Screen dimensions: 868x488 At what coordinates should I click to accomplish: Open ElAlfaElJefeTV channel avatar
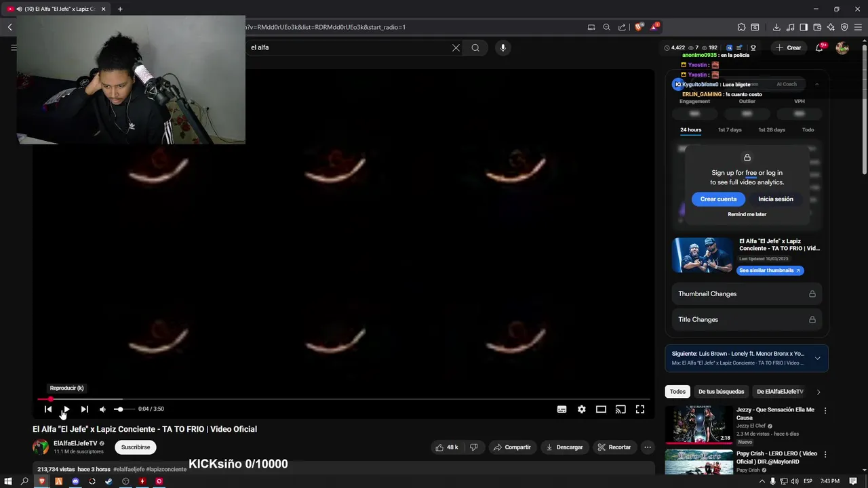point(41,447)
